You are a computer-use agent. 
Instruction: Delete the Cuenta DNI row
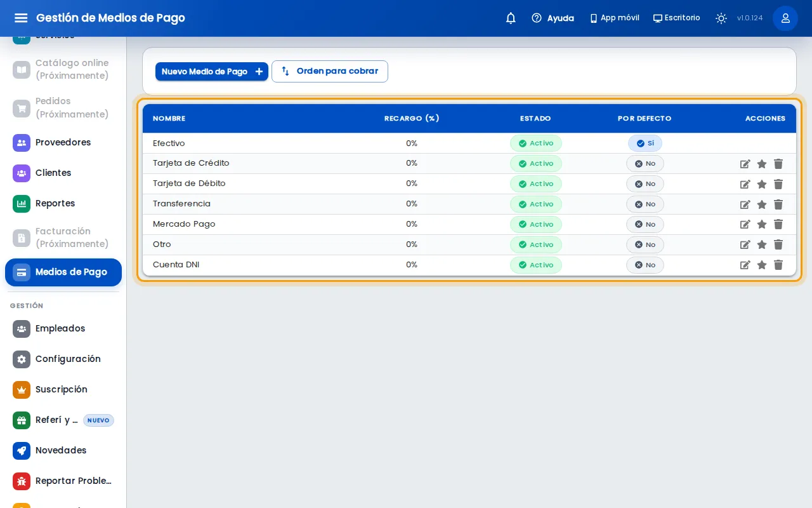778,265
